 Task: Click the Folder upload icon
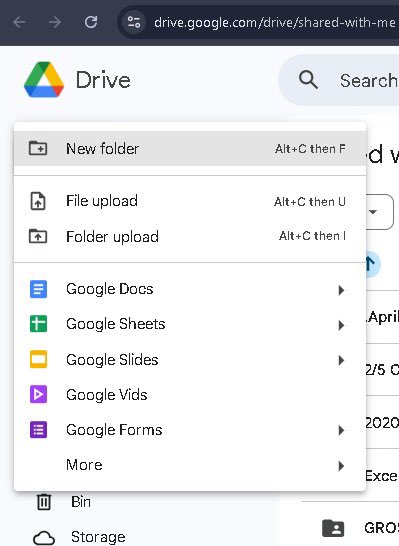38,236
